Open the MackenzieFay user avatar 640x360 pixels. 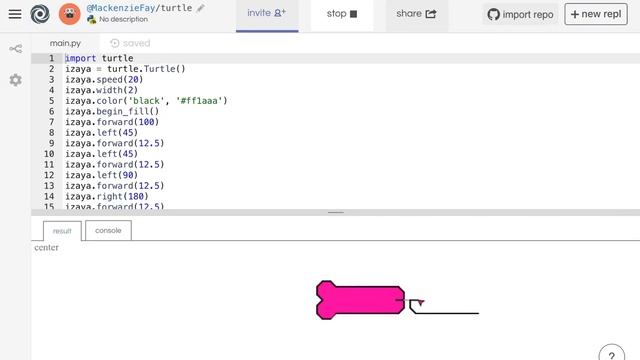click(x=70, y=14)
